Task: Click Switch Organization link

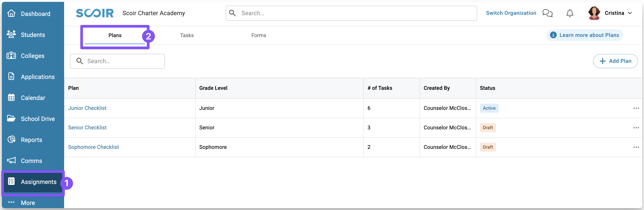Action: 511,13
